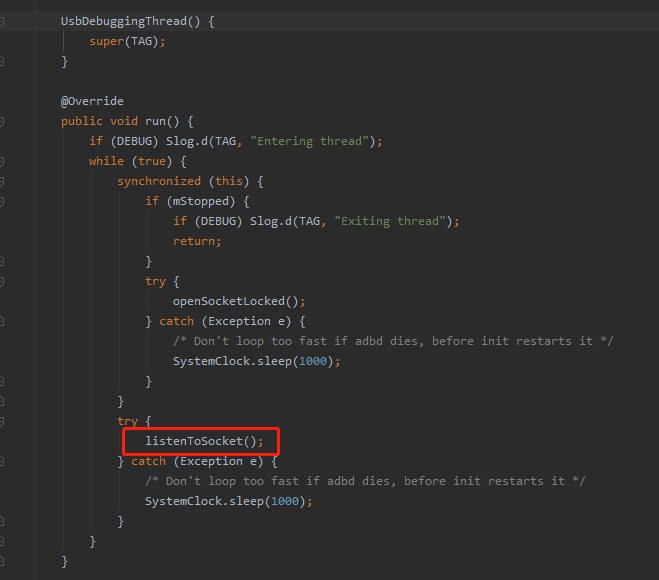Click the synchronized keyword
This screenshot has width=659, height=580.
point(159,182)
